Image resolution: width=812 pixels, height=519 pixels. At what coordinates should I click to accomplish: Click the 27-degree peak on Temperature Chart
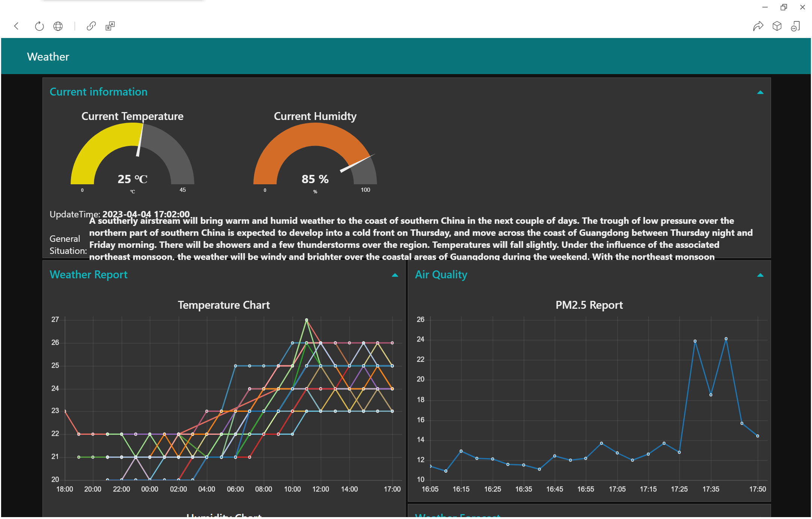tap(307, 319)
